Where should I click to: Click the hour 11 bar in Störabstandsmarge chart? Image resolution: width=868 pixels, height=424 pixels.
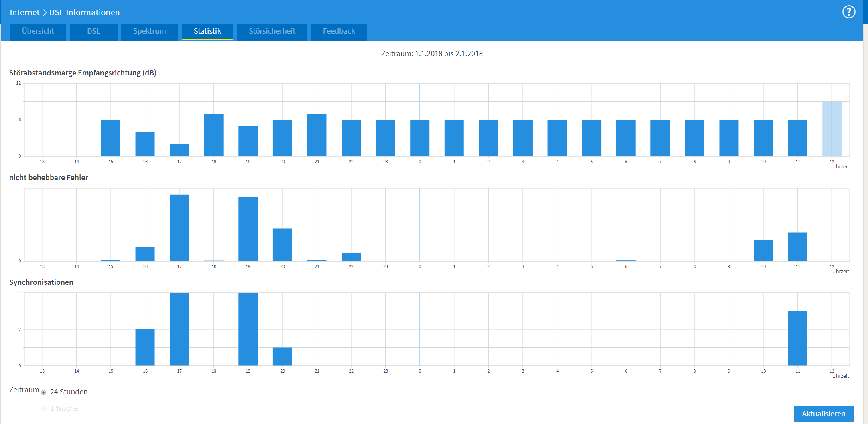pyautogui.click(x=797, y=138)
